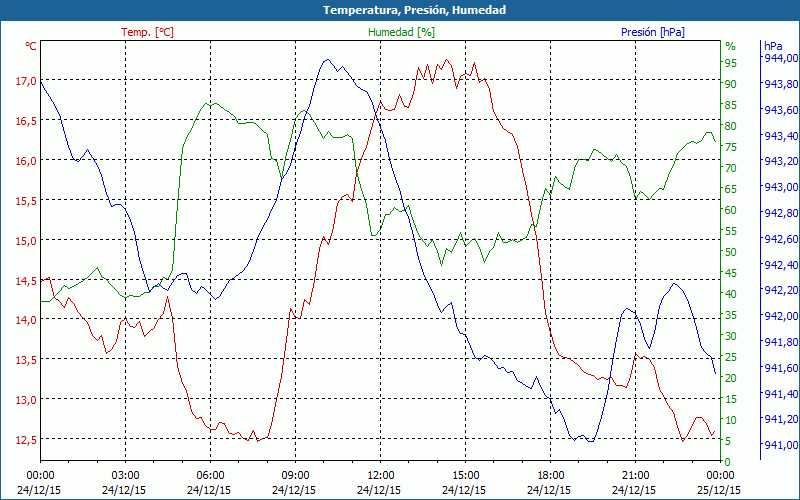Click the '25' humidity axis value

coord(731,357)
